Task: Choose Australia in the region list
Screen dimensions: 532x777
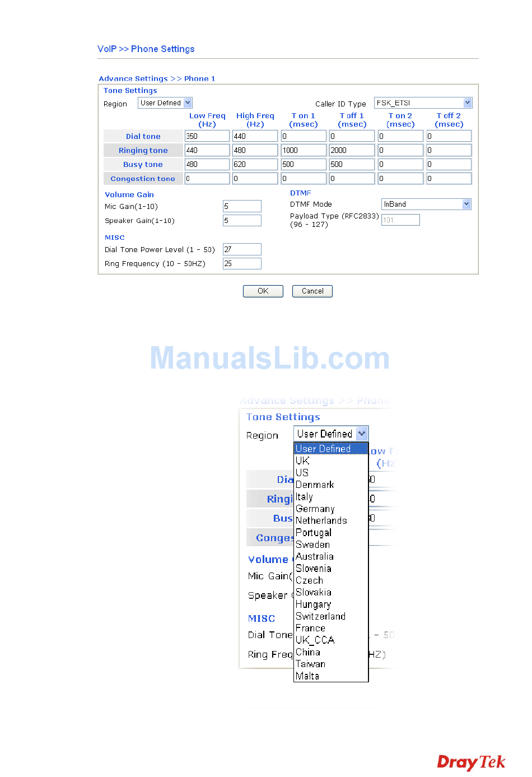Action: coord(331,556)
